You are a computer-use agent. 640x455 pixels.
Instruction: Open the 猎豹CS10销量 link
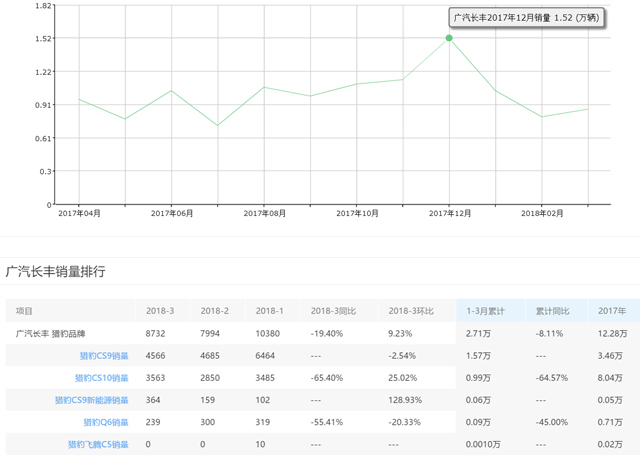click(x=102, y=378)
